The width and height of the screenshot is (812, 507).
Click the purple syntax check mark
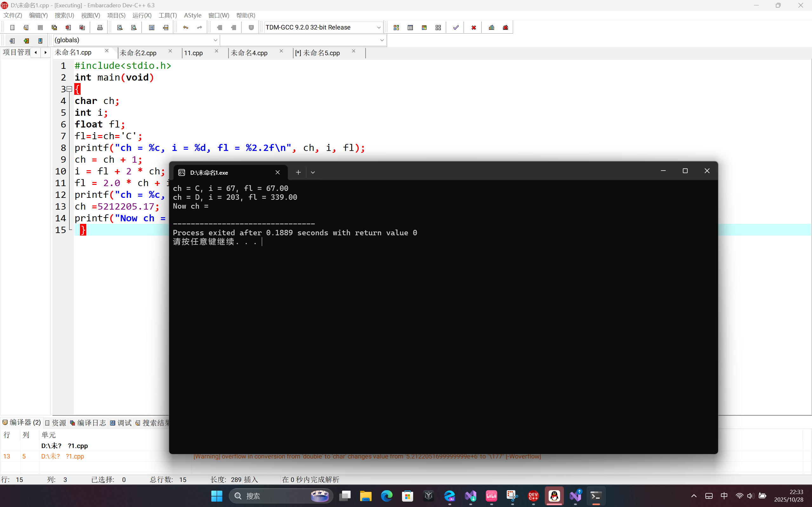pyautogui.click(x=456, y=28)
